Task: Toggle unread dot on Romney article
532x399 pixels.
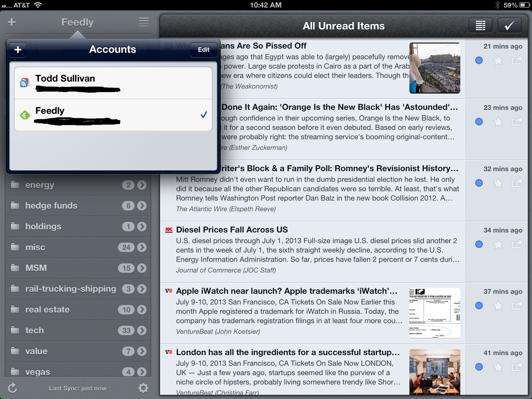Action: click(x=479, y=183)
